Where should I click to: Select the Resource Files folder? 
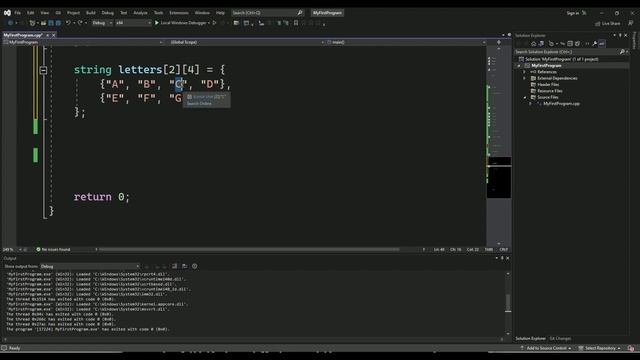point(549,91)
